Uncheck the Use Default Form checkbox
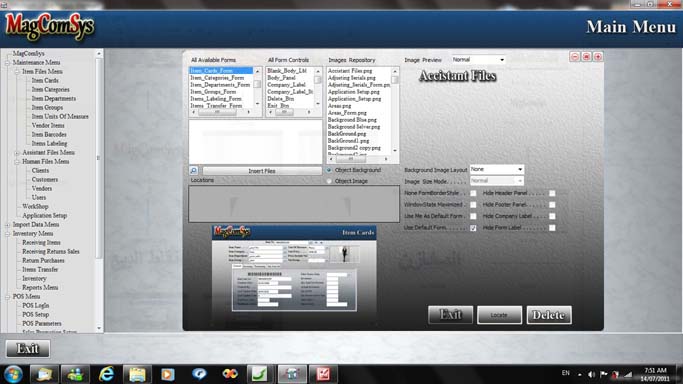The image size is (683, 384). click(x=473, y=228)
